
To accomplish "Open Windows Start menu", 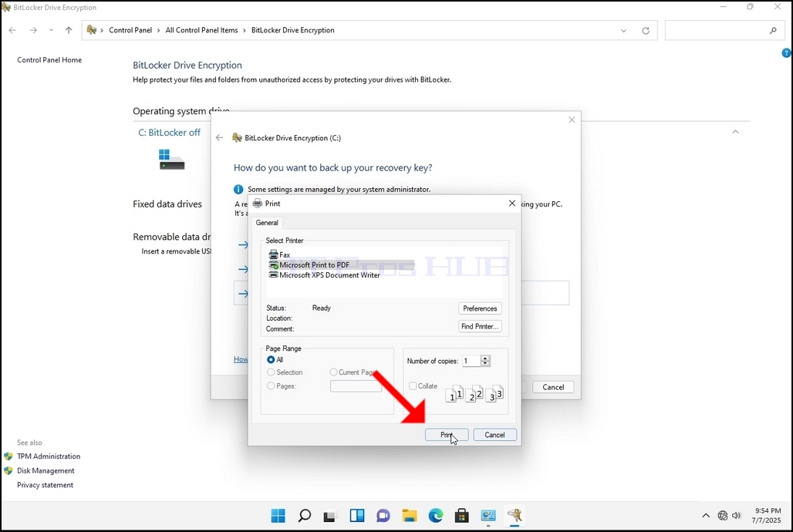I will coord(278,515).
